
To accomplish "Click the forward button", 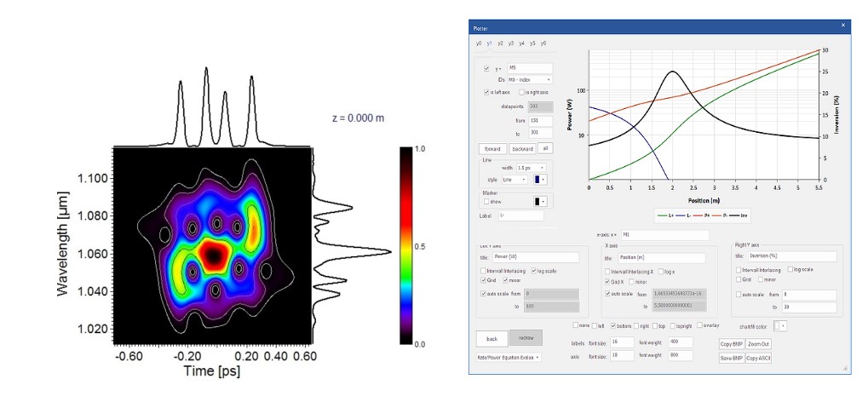I will click(491, 148).
